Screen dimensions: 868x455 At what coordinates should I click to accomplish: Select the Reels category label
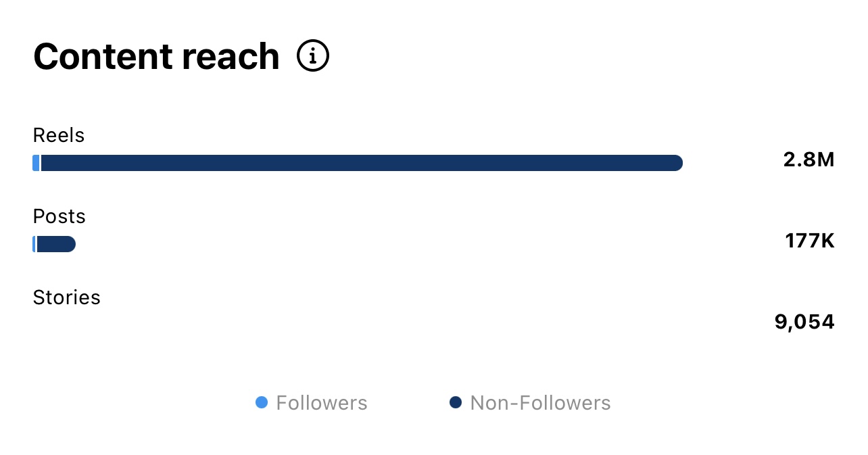tap(59, 135)
